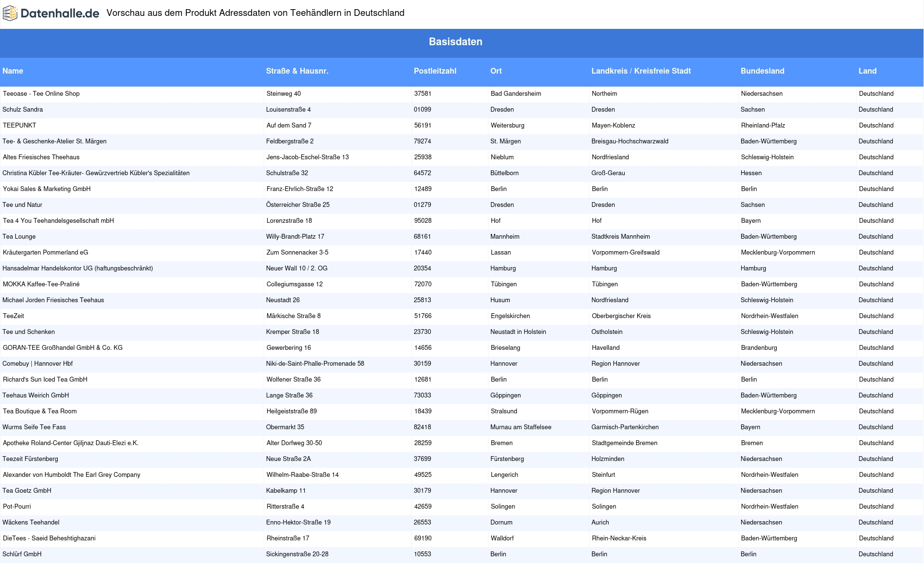924x563 pixels.
Task: Click the postal code 37581
Action: click(423, 94)
